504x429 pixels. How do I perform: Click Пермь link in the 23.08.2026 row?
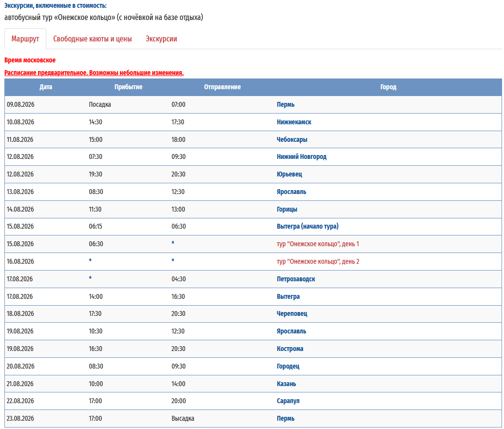click(x=286, y=418)
